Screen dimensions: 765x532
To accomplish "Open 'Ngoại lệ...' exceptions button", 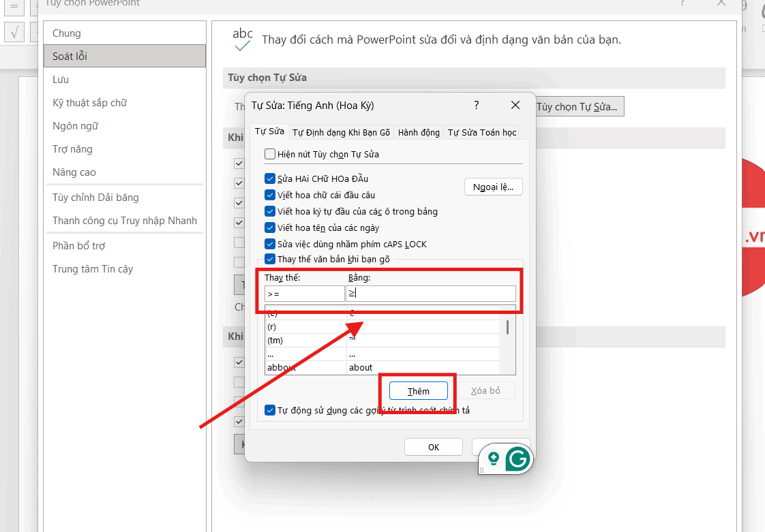I will (x=493, y=187).
